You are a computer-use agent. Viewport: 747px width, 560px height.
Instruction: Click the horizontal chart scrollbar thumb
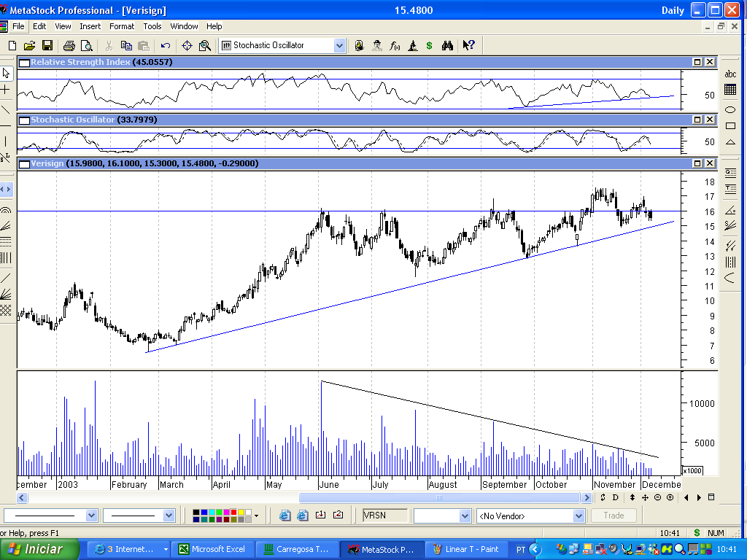439,497
